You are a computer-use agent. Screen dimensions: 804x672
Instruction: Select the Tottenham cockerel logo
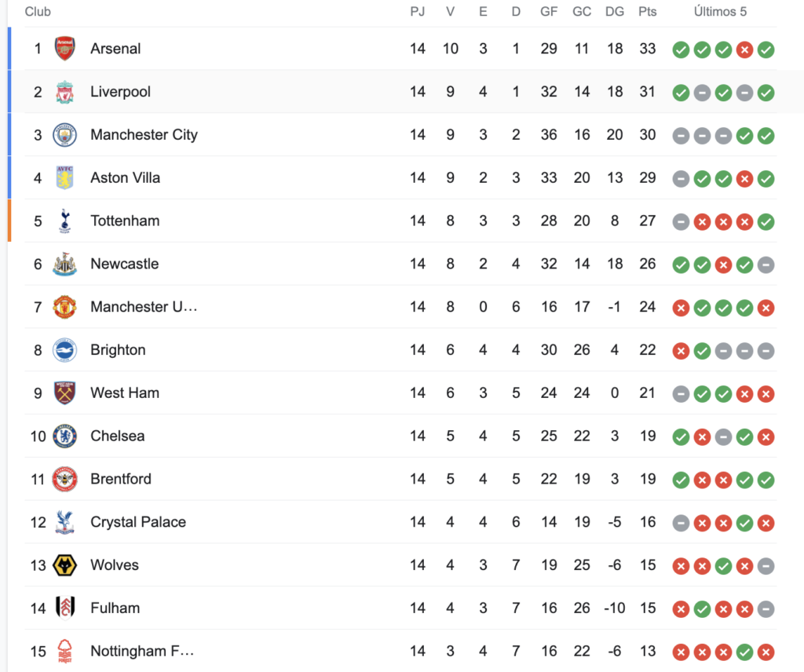click(64, 221)
